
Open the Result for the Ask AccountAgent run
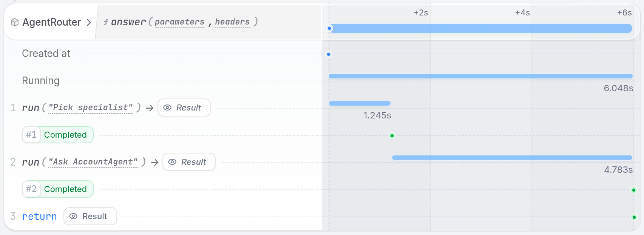pyautogui.click(x=189, y=162)
